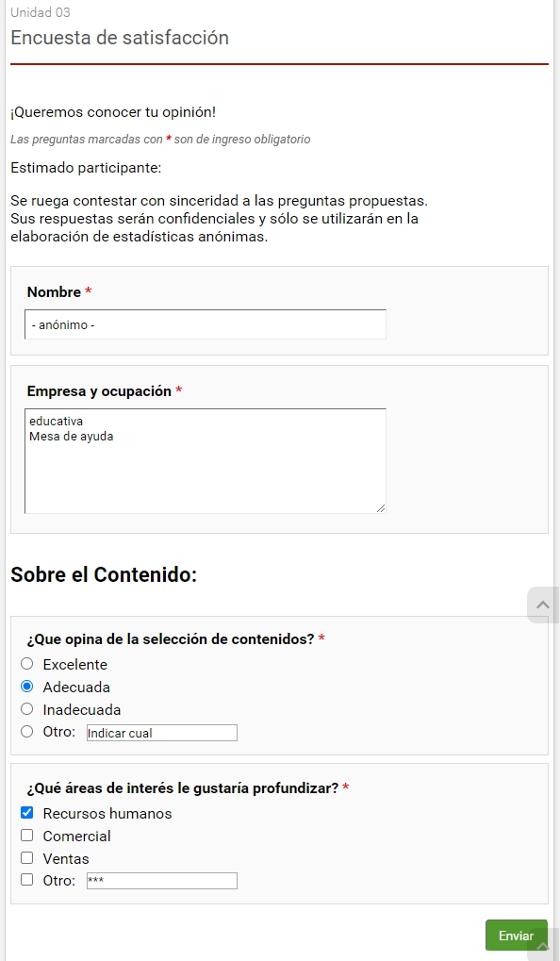This screenshot has height=961, width=560.
Task: Grab the textarea resize handle corner
Action: [381, 508]
